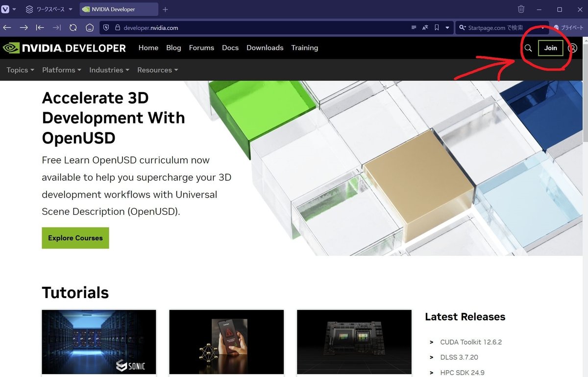Viewport: 588px width, 377px height.
Task: Open the tracker blocker shield icon
Action: (x=106, y=28)
